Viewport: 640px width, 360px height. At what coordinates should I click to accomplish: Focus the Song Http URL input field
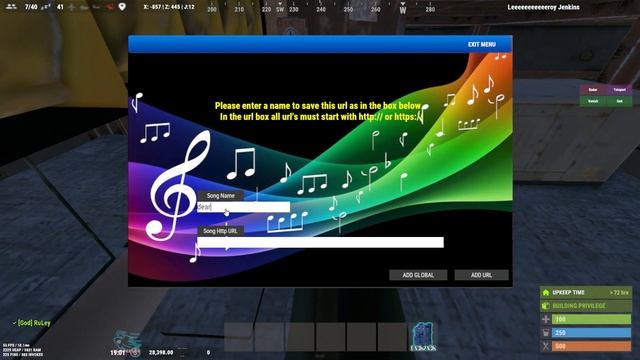pyautogui.click(x=320, y=242)
